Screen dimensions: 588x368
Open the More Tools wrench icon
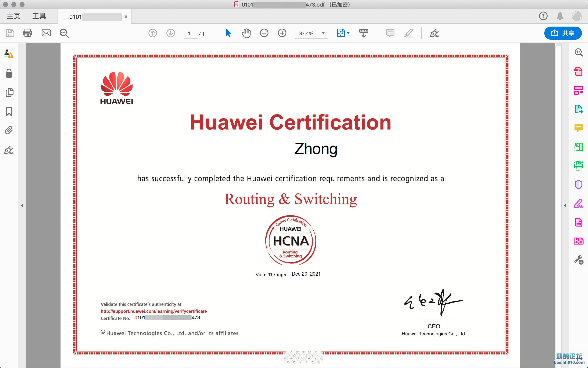[579, 260]
